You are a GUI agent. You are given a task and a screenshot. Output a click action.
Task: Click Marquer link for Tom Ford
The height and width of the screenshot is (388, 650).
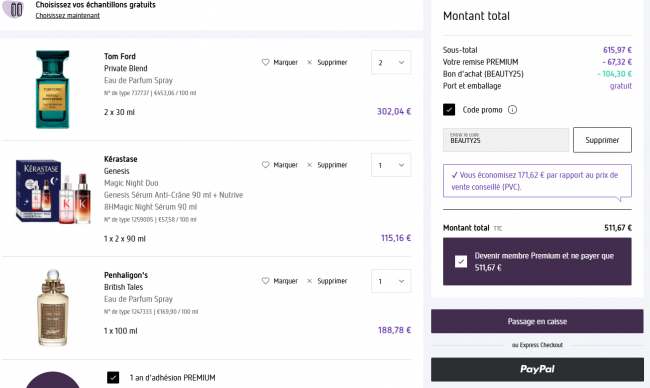point(286,62)
